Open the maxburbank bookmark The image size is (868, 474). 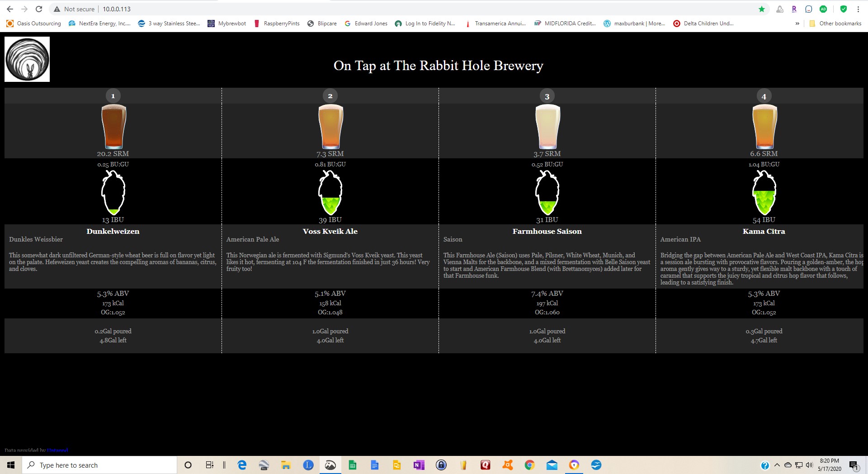(x=635, y=24)
